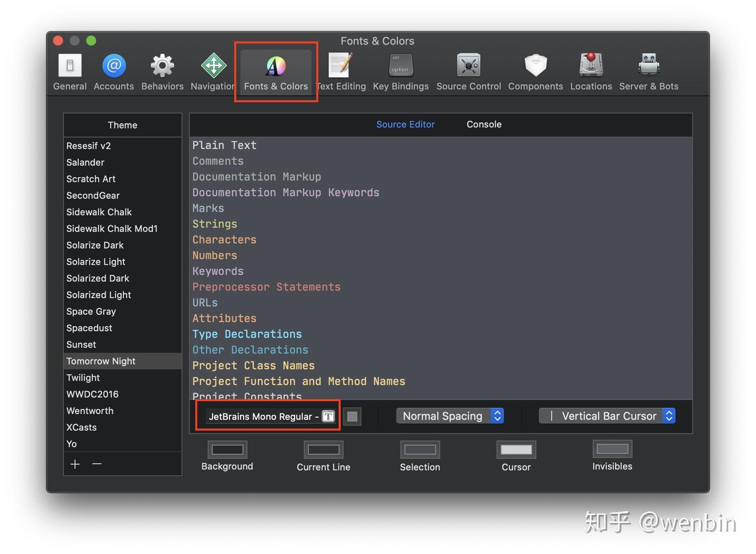Select the Solarized Dark theme
Image resolution: width=756 pixels, height=554 pixels.
123,279
